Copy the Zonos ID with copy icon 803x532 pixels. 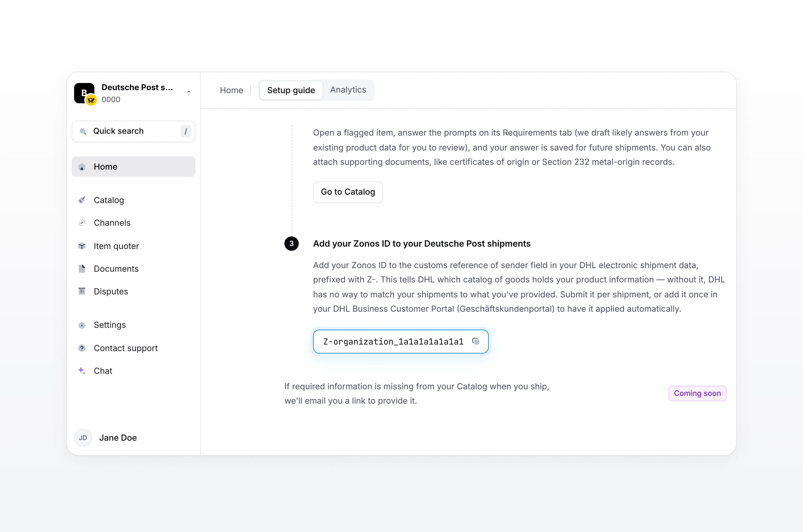(476, 341)
